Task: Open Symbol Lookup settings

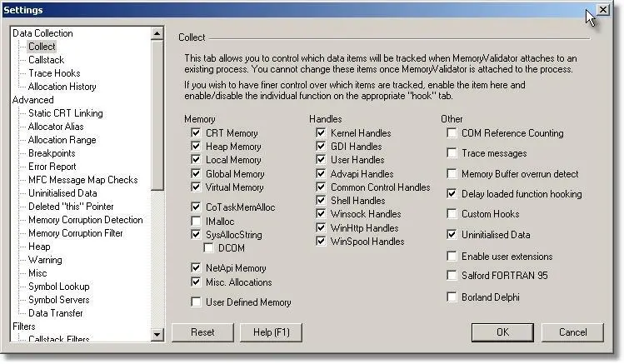Action: [x=59, y=287]
